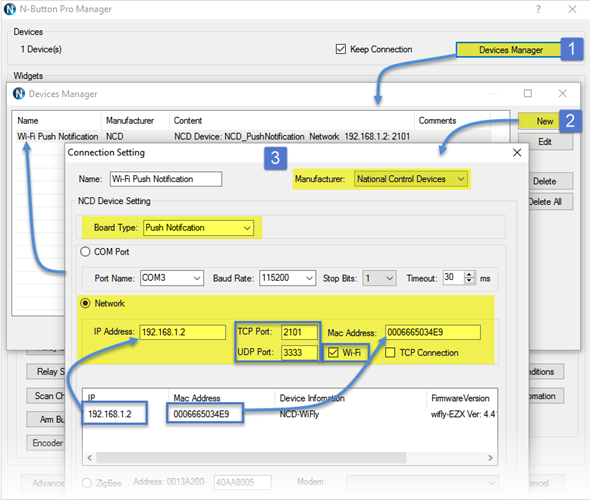Click New in Devices Manager
Viewport: 590px width, 500px height.
pyautogui.click(x=539, y=121)
